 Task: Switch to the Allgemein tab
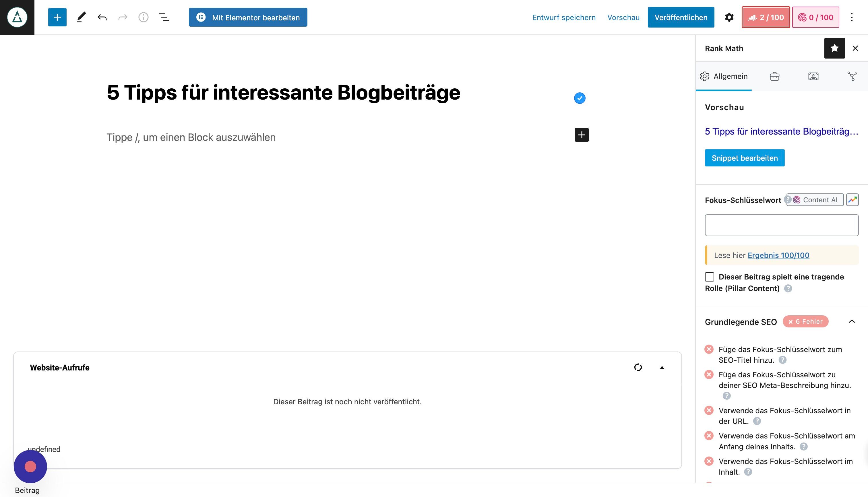tap(724, 76)
